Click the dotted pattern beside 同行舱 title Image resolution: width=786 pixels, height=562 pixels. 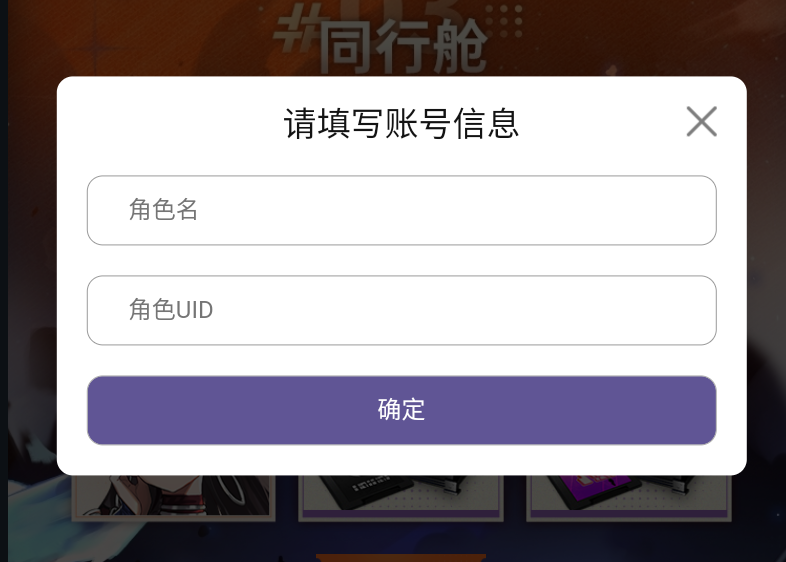(x=504, y=21)
